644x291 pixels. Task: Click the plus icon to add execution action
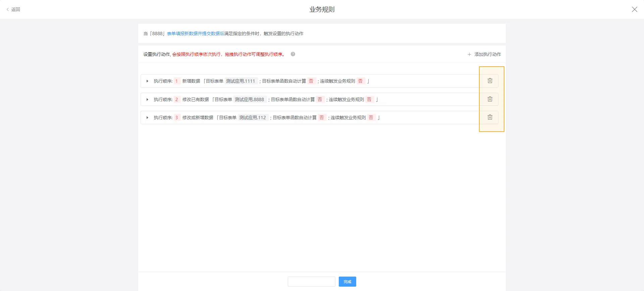(469, 54)
